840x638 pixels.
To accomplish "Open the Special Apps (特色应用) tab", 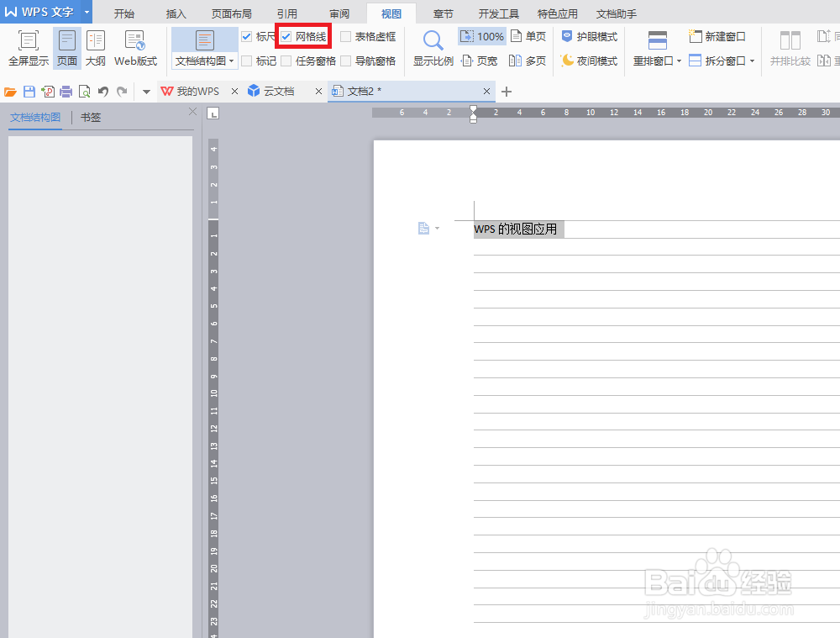I will (557, 13).
